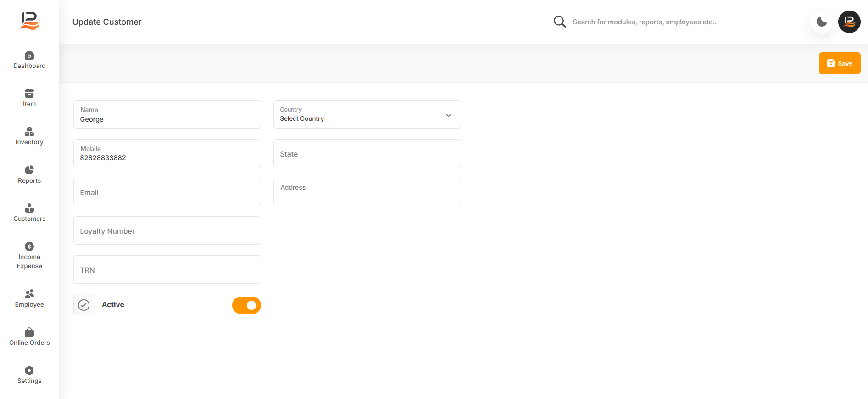Screen dimensions: 868x399
Task: Go to Inventory menu label
Action: click(x=29, y=142)
